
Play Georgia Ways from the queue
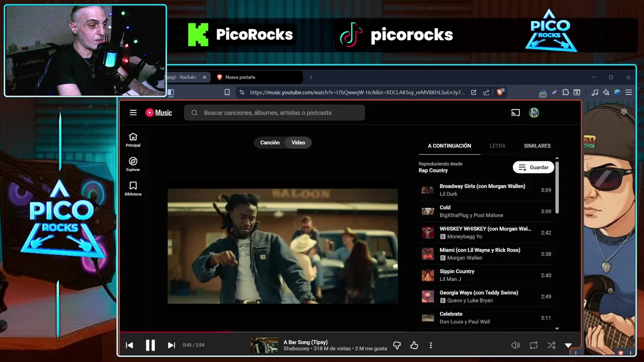[x=486, y=296]
